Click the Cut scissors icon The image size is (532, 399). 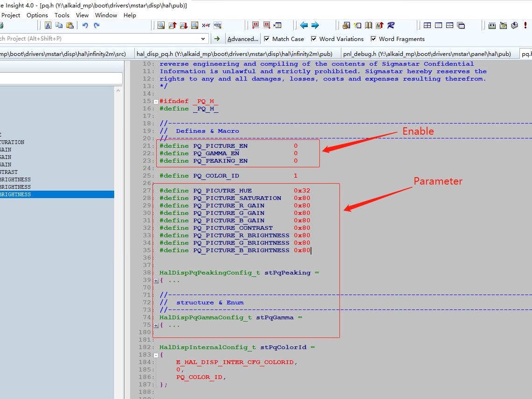coord(48,25)
